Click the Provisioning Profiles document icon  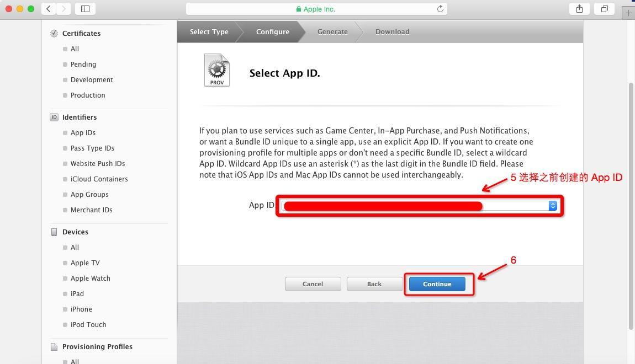[54, 346]
